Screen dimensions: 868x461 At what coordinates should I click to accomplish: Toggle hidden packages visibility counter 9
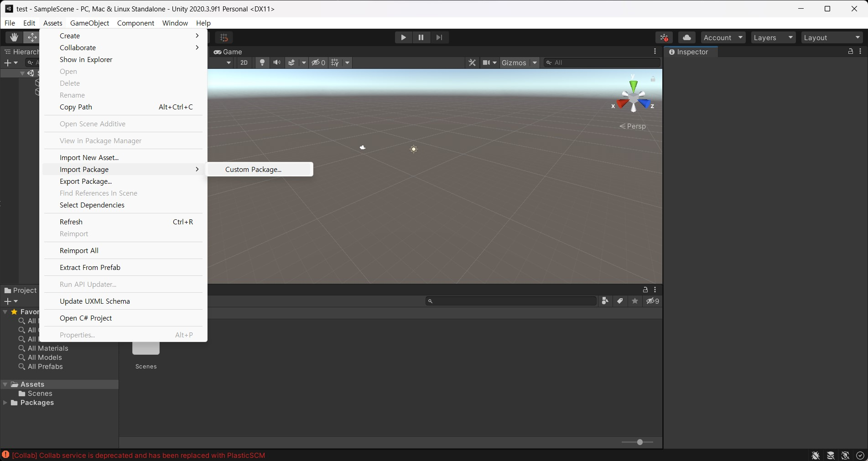click(653, 301)
